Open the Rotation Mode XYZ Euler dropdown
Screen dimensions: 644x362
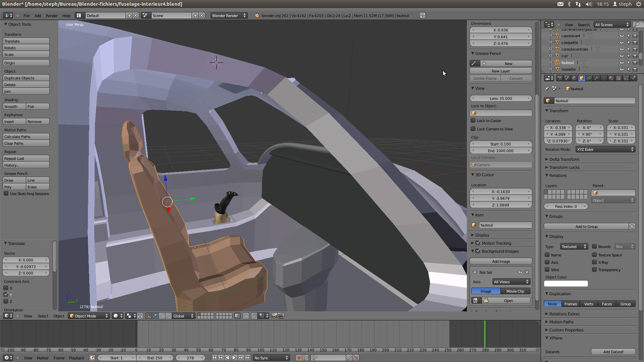point(605,149)
